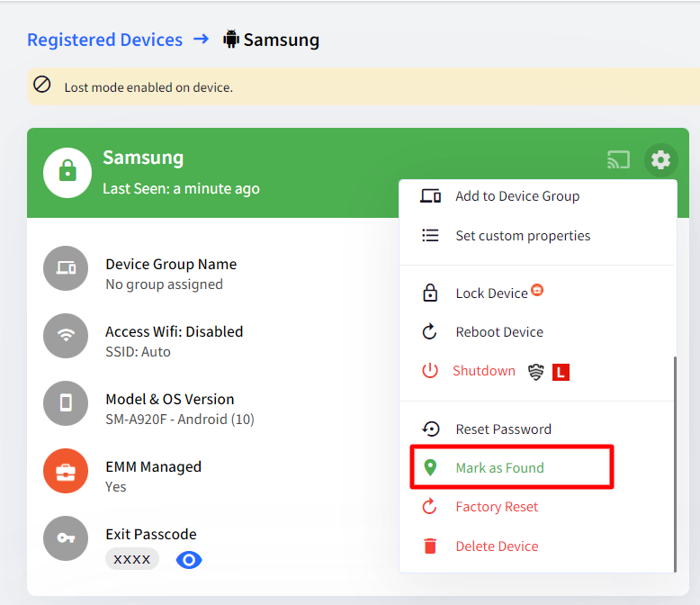Click the Exit Passcode key icon

66,538
